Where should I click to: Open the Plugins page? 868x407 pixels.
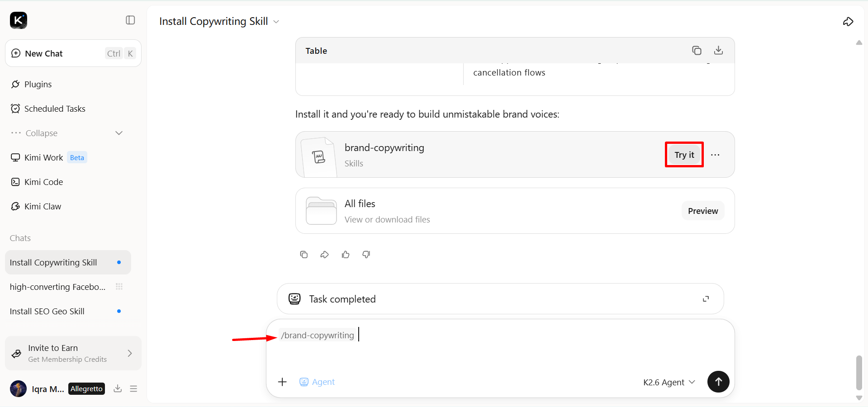[38, 84]
